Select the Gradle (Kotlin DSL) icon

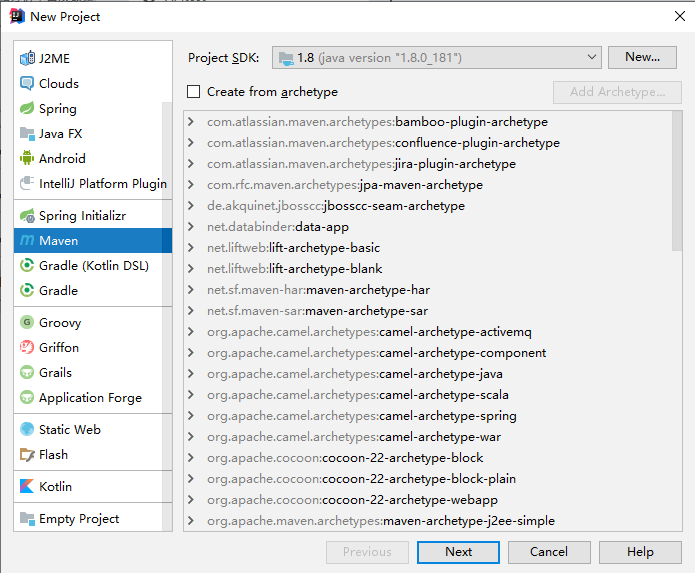click(27, 265)
